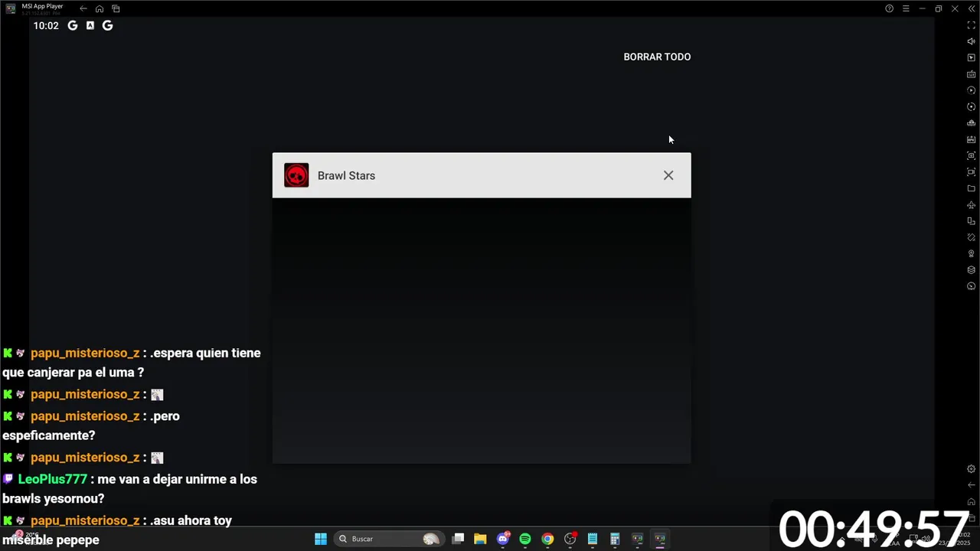Screen dimensions: 980x551
Task: Collapse the right sidebar with double-chevron
Action: [971, 8]
